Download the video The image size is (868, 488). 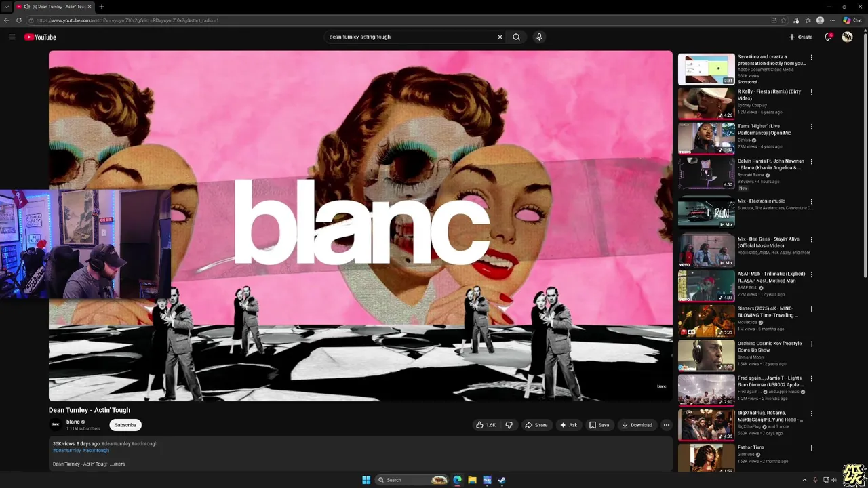(x=637, y=425)
